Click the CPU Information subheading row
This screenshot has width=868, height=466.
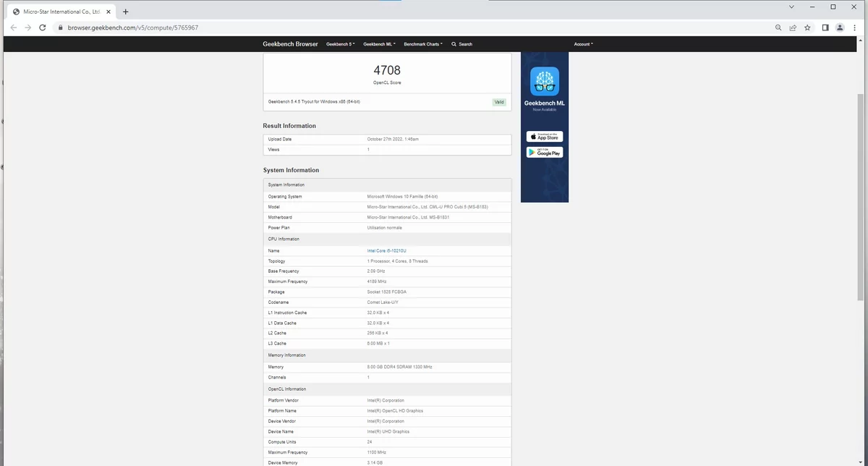387,239
